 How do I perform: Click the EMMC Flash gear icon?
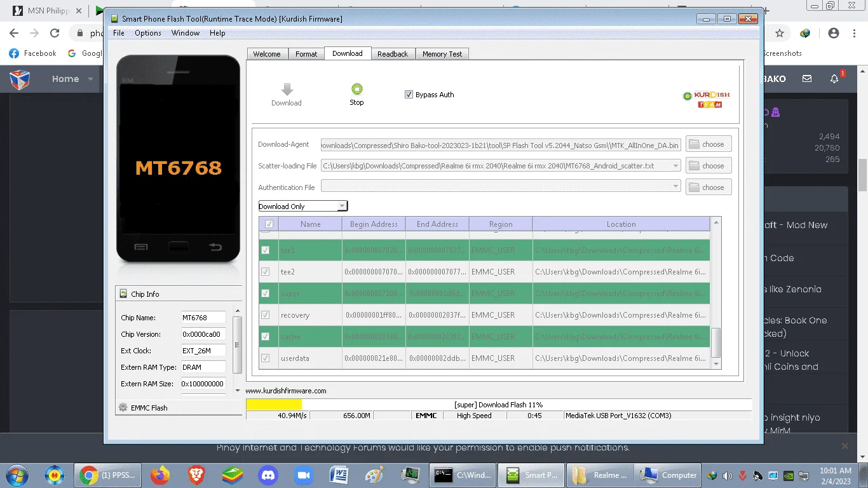pos(123,407)
